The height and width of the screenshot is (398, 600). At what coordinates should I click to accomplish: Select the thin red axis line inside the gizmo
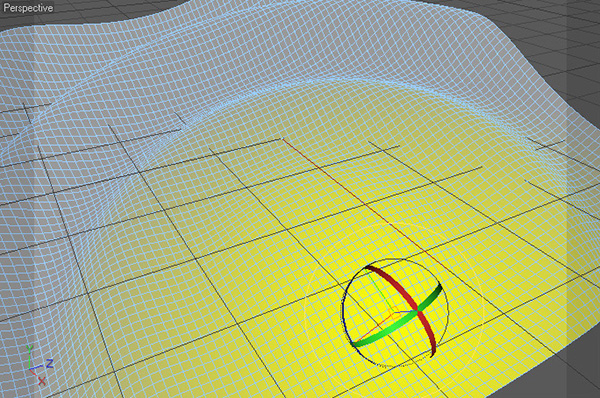[x=373, y=328]
